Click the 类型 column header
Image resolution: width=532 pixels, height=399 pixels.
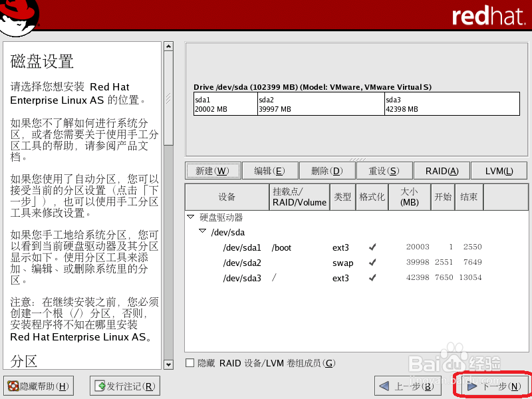[342, 197]
